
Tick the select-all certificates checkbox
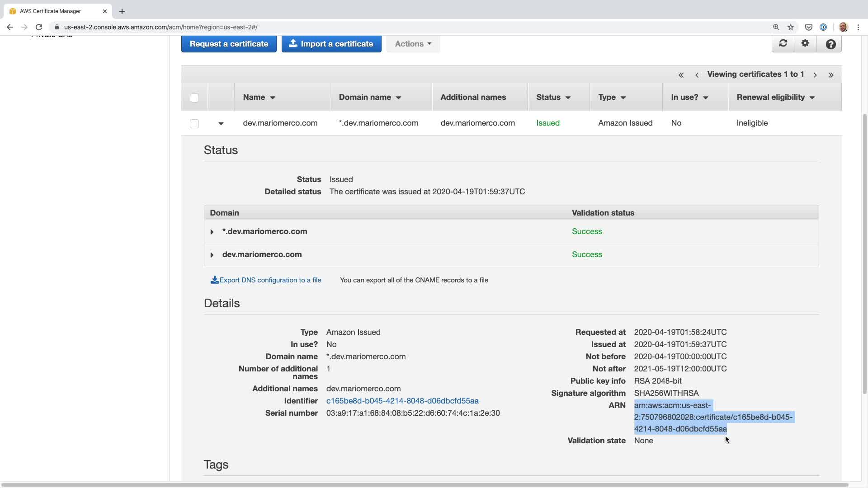pos(194,98)
